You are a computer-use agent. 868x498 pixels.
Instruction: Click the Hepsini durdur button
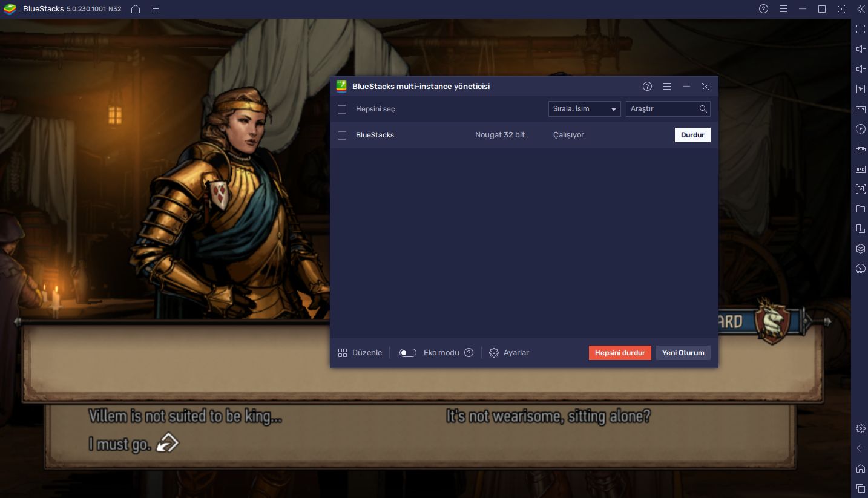point(620,353)
